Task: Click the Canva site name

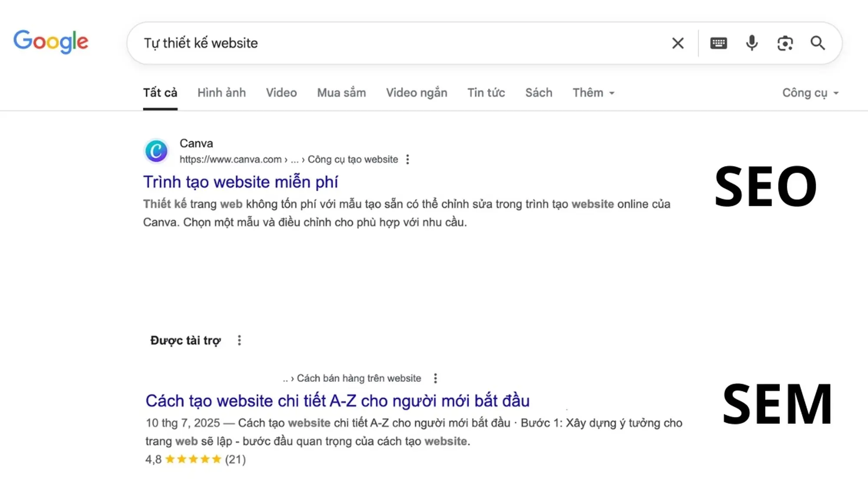Action: click(196, 144)
